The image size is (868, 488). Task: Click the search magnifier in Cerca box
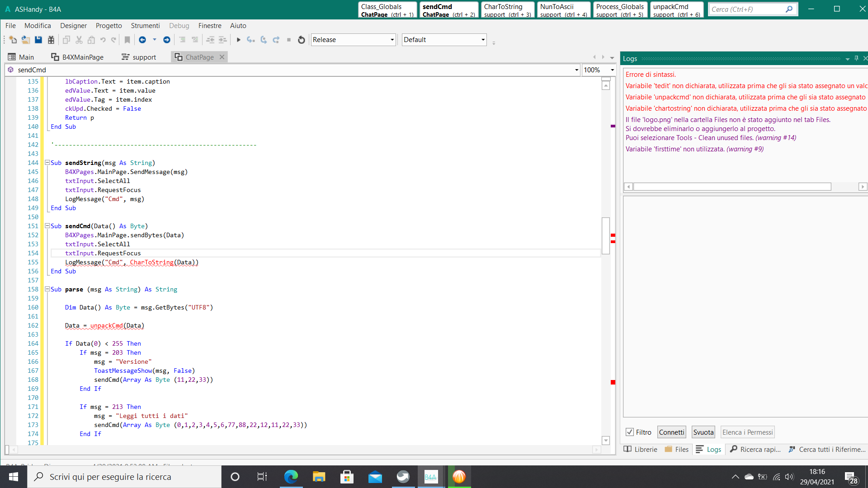coord(789,9)
